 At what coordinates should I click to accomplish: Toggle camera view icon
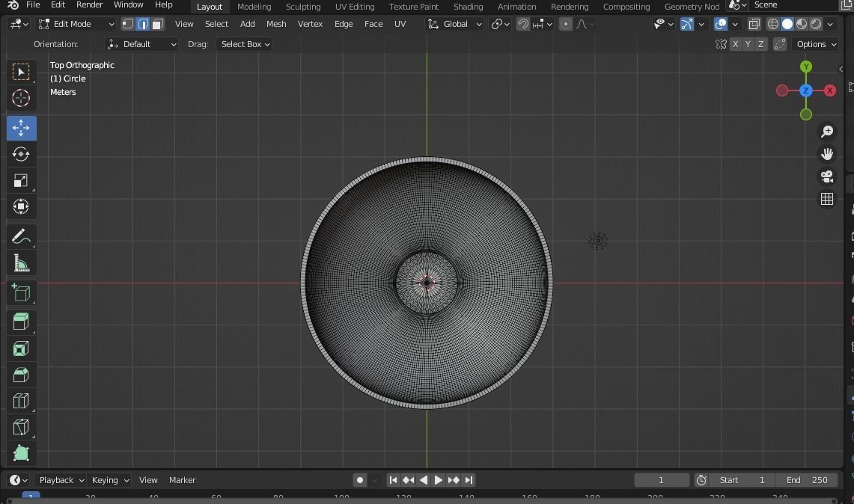[x=827, y=176]
